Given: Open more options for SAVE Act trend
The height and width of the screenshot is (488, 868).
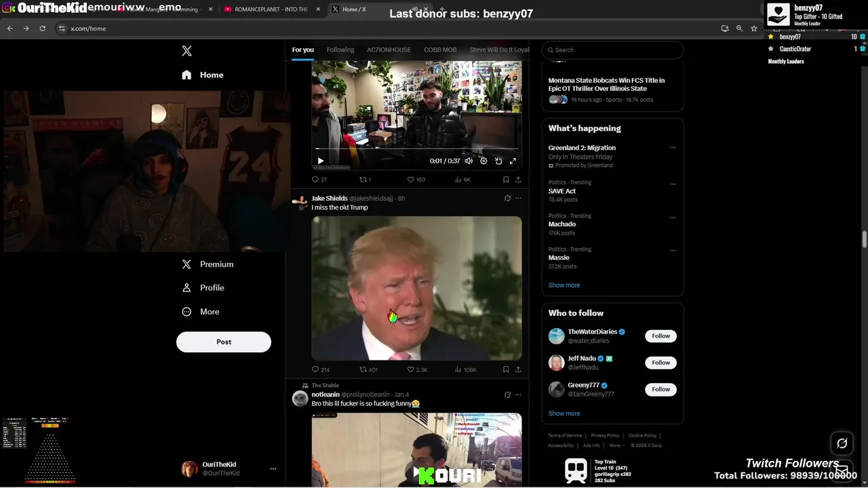Looking at the screenshot, I should tap(673, 184).
